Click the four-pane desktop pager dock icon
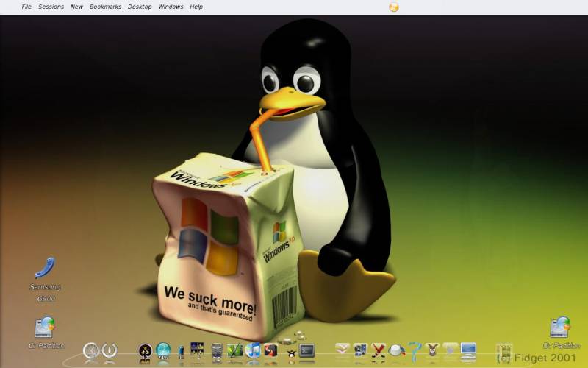 point(197,349)
